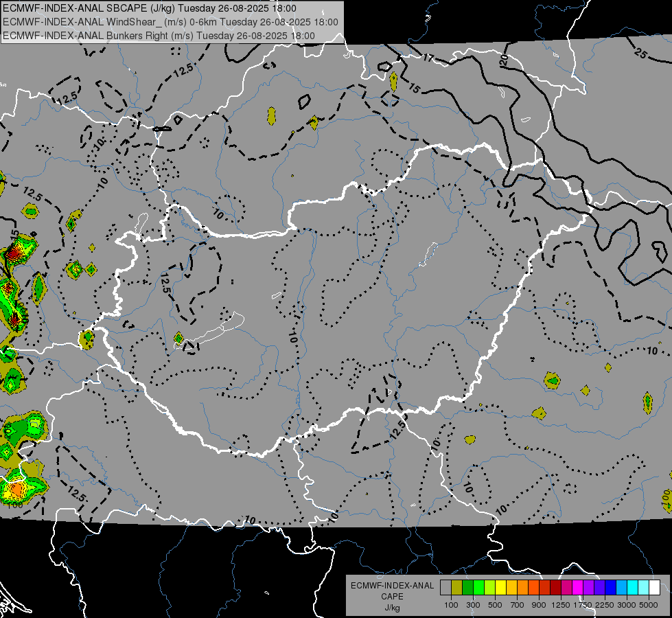Viewport: 672px width, 618px height.
Task: Select the SBCAPE (J/kg) title line
Action: click(x=149, y=8)
